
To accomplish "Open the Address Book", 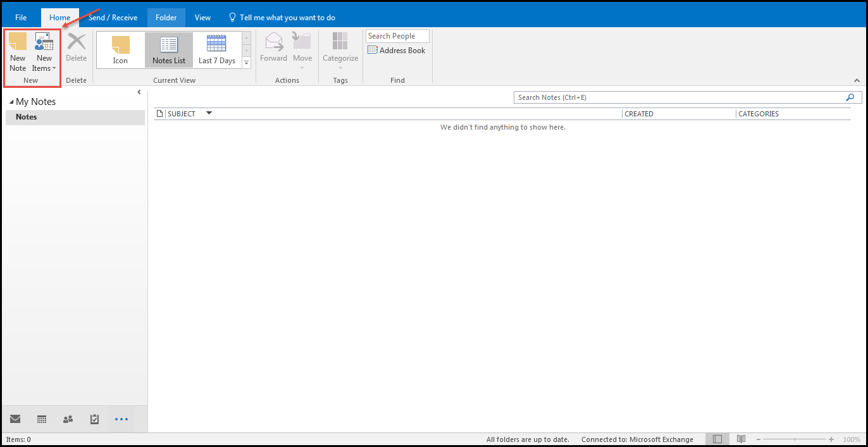I will (397, 51).
